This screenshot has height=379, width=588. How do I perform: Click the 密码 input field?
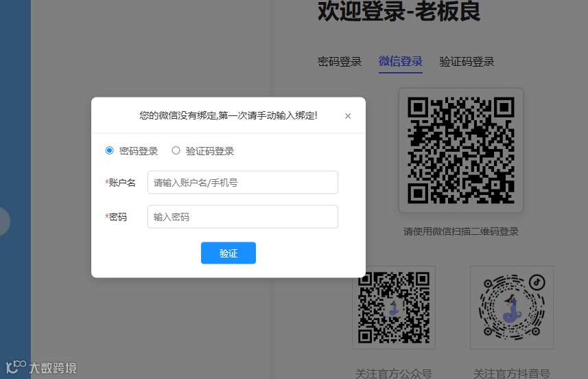point(243,216)
